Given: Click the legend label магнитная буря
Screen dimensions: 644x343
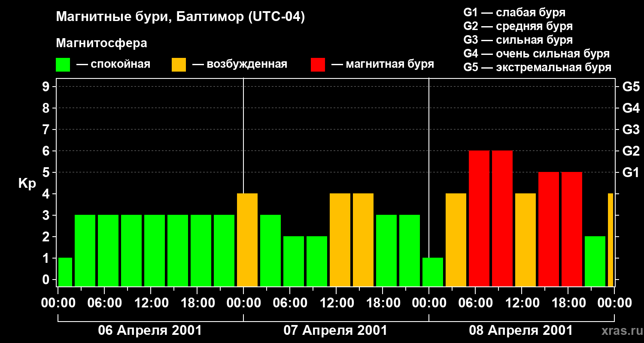Looking at the screenshot, I should [x=390, y=65].
